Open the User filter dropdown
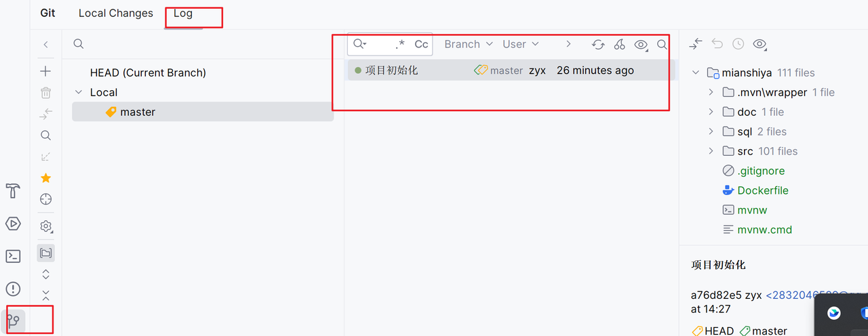 click(520, 44)
